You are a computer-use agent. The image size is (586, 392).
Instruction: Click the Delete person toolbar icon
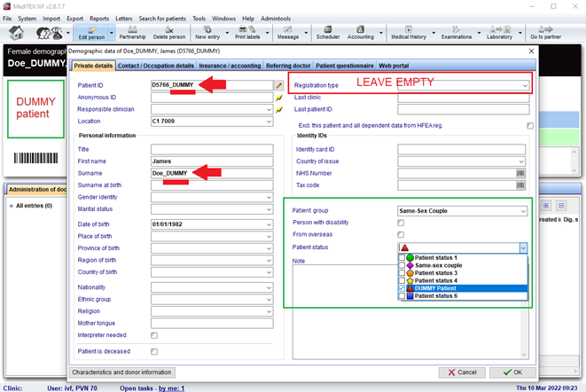(x=169, y=33)
